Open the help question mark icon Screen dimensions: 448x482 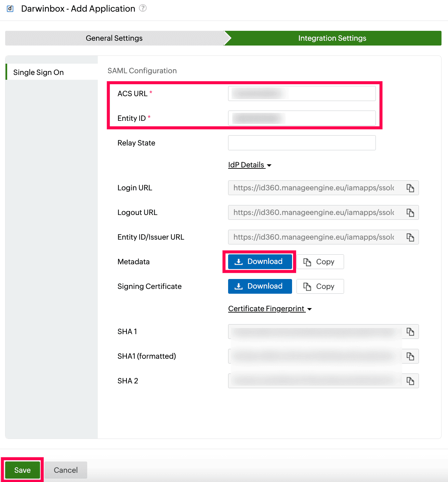(x=143, y=8)
